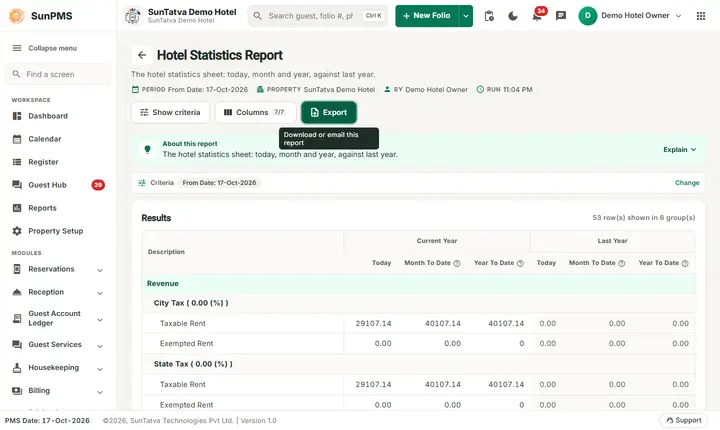Click Current Year Month To Date help icon

tap(457, 263)
